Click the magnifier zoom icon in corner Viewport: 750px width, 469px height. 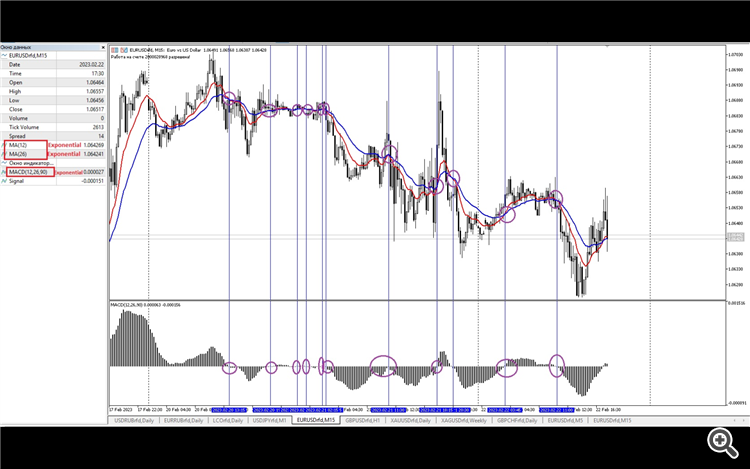click(x=722, y=443)
